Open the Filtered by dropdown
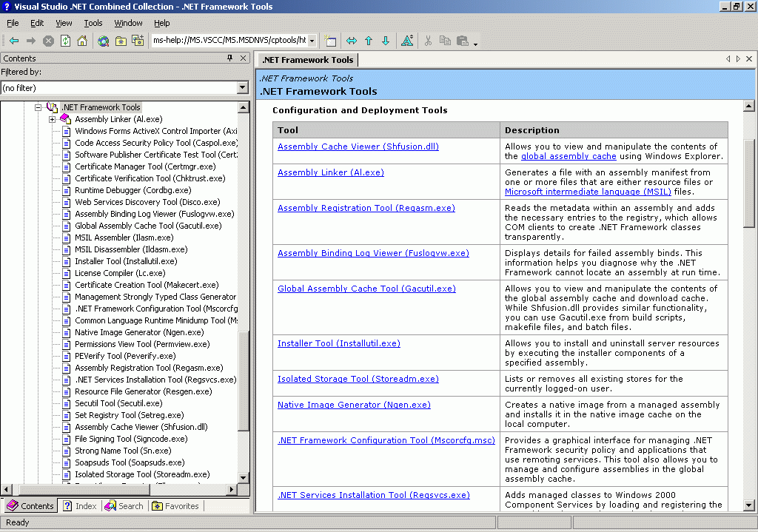Viewport: 758px width, 532px height. coord(243,87)
